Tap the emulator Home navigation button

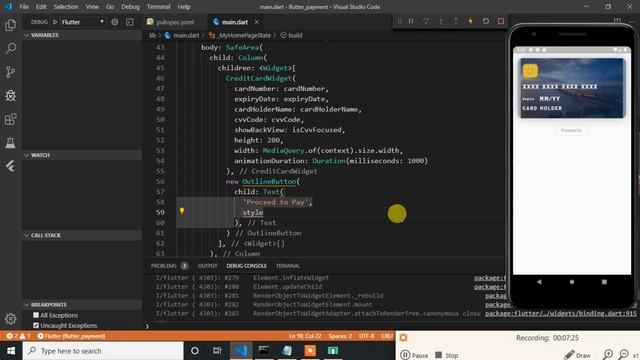point(572,282)
